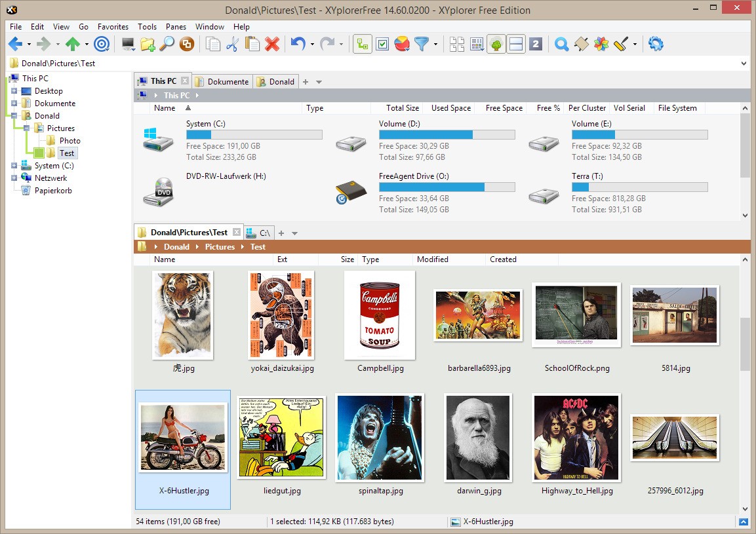Screen dimensions: 756x534
Task: Click the orange Duplicate tab icon
Action: (x=187, y=45)
